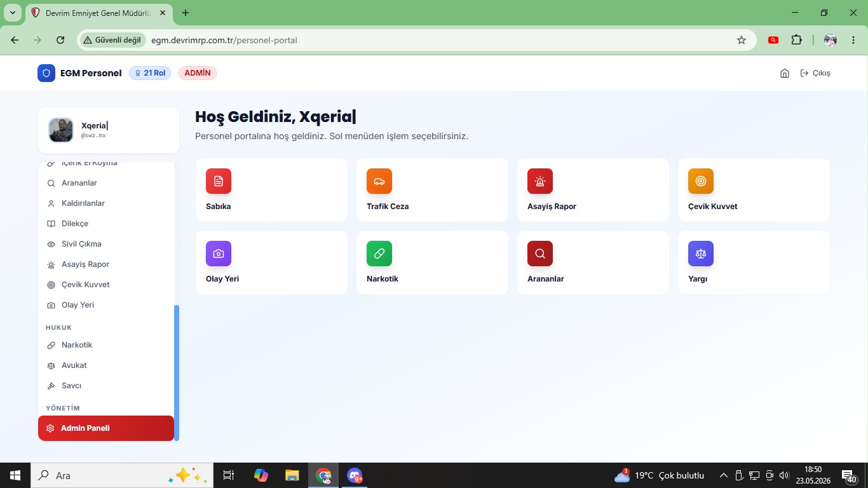
Task: Click the red ADMİN badge
Action: [198, 73]
